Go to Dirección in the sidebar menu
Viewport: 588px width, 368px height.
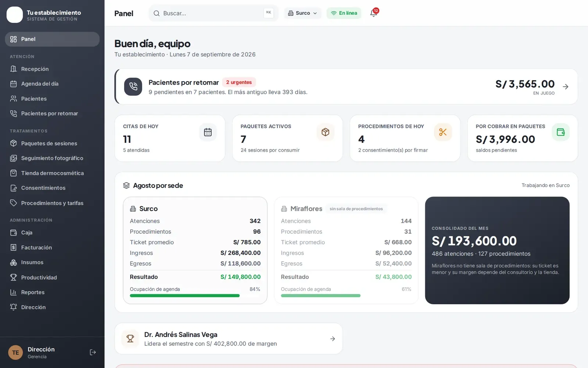[x=52, y=307]
